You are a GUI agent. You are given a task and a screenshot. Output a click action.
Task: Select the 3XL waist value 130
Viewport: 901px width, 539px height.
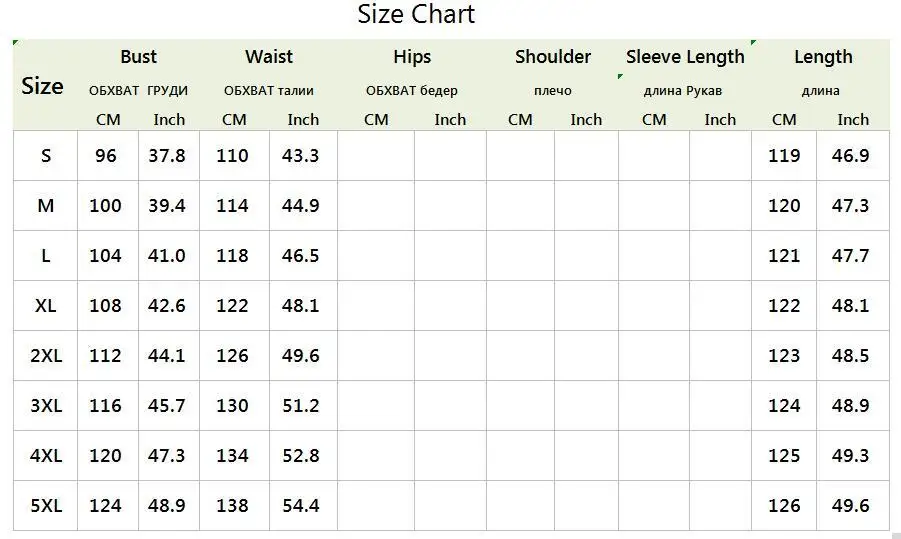point(234,406)
